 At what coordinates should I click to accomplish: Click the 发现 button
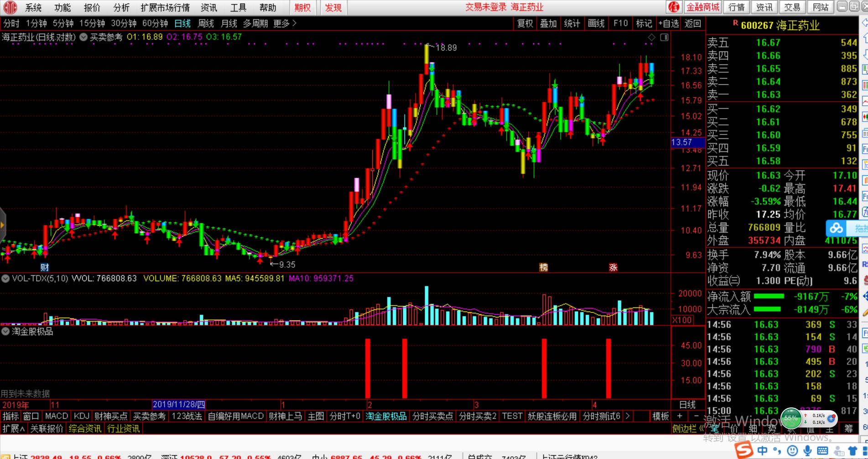(x=333, y=7)
